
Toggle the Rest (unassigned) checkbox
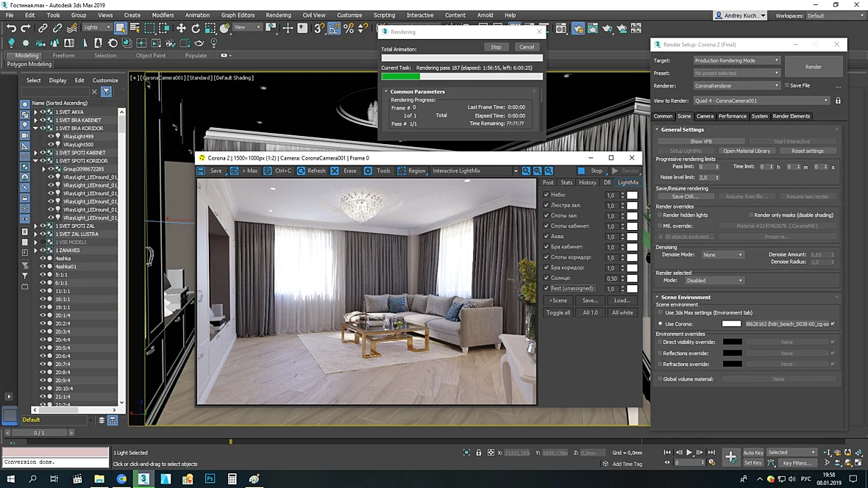[x=547, y=288]
